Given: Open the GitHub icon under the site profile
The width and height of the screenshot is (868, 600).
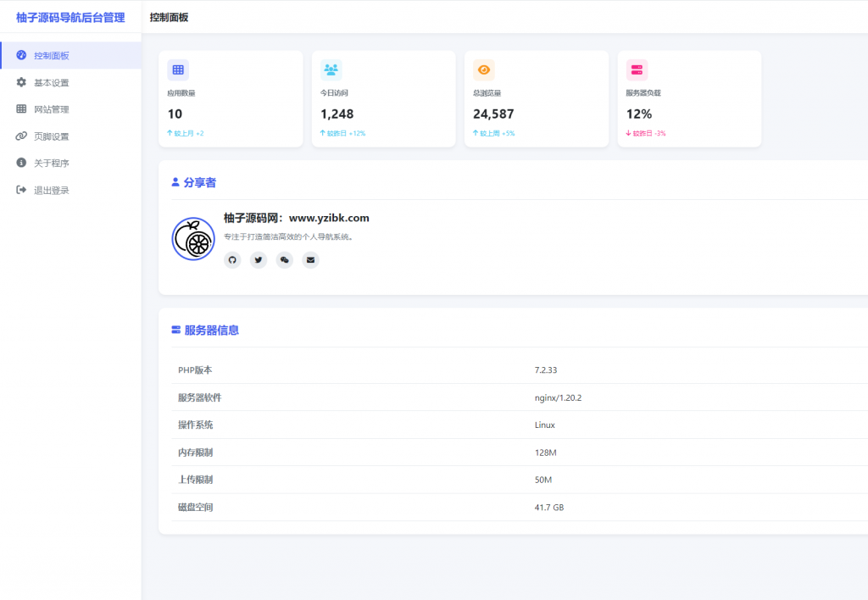Looking at the screenshot, I should pyautogui.click(x=232, y=260).
